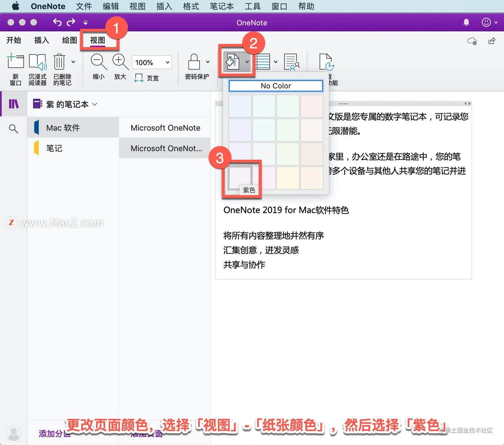Click the hide authors icon

[292, 62]
